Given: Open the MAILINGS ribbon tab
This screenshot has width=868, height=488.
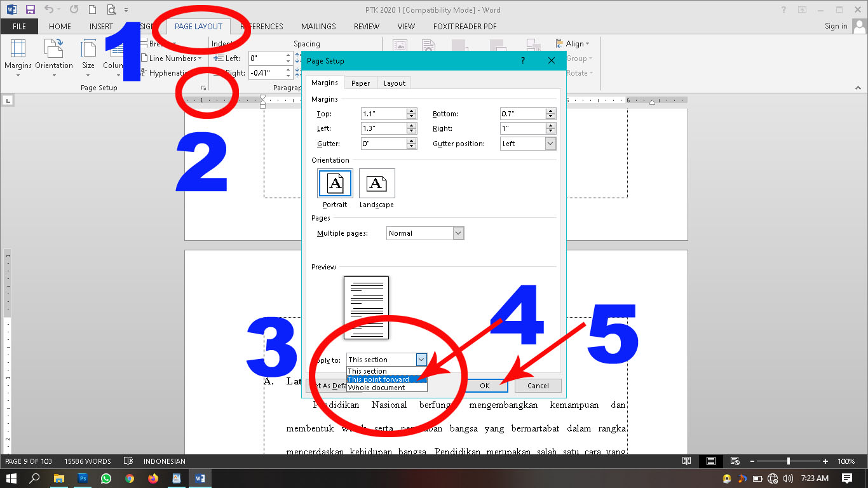Looking at the screenshot, I should 318,26.
